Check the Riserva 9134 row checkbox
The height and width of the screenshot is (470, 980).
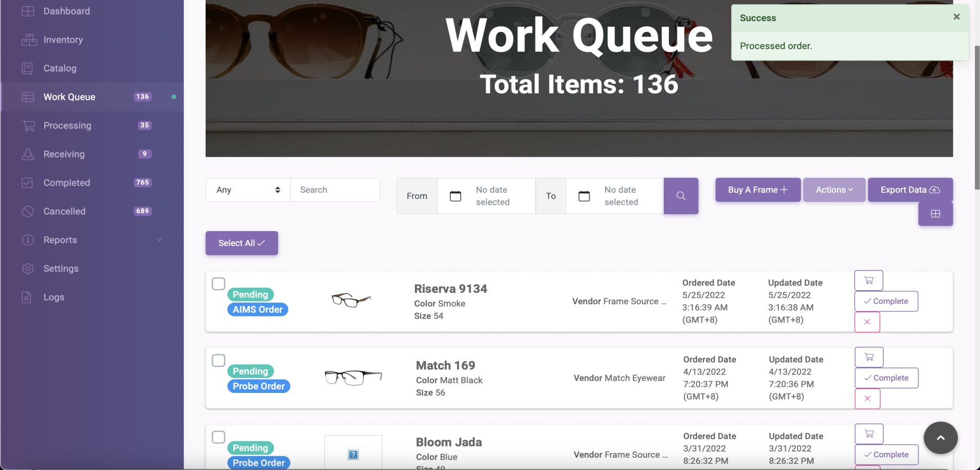click(219, 284)
